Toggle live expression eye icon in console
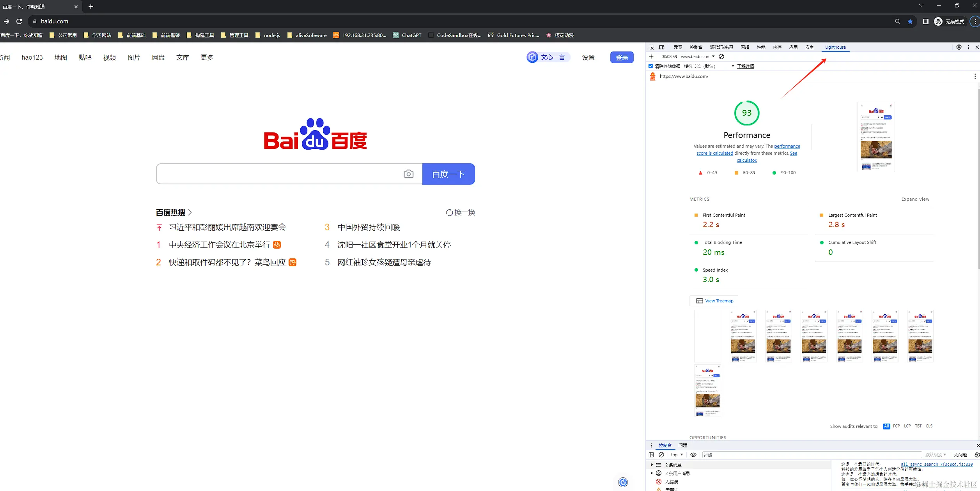The image size is (980, 491). tap(693, 455)
